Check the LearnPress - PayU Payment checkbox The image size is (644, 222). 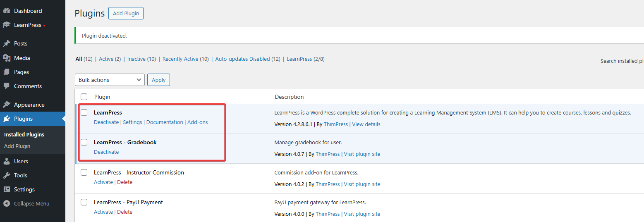[84, 202]
